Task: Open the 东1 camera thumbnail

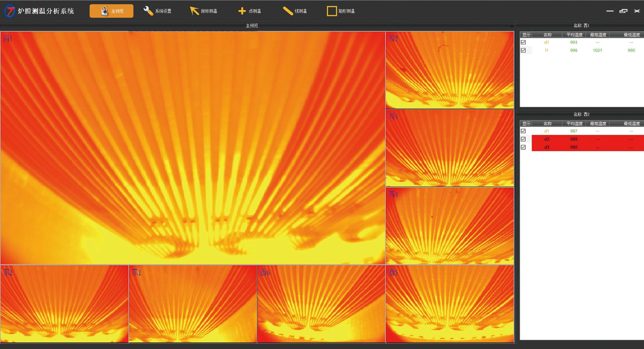Action: (193, 304)
